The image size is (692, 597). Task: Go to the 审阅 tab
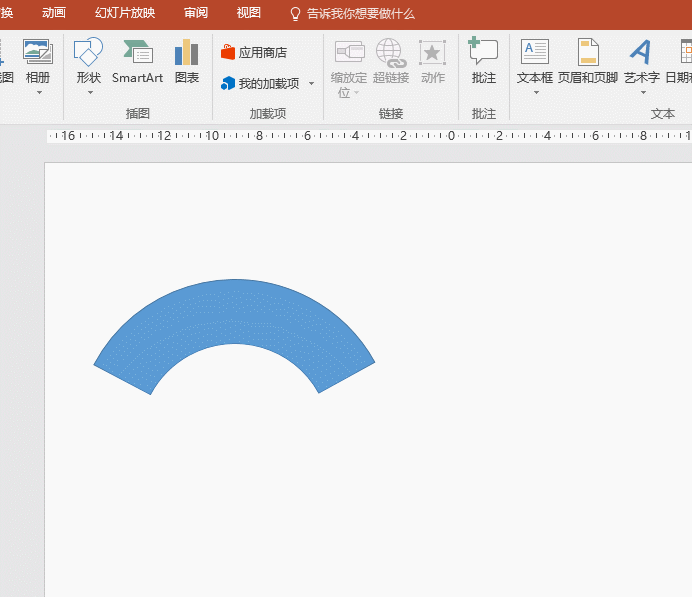(196, 14)
